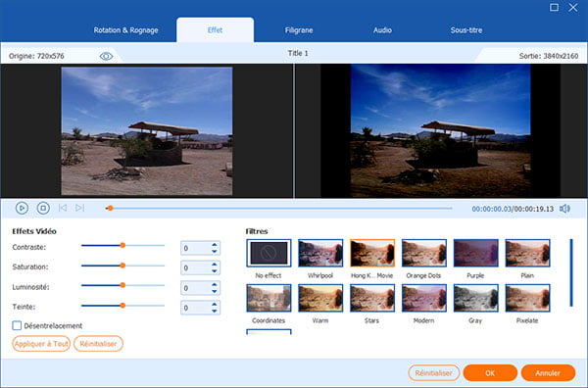Viewport: 588px width, 388px height.
Task: Decrease the Contraste value with down arrow
Action: pyautogui.click(x=214, y=251)
